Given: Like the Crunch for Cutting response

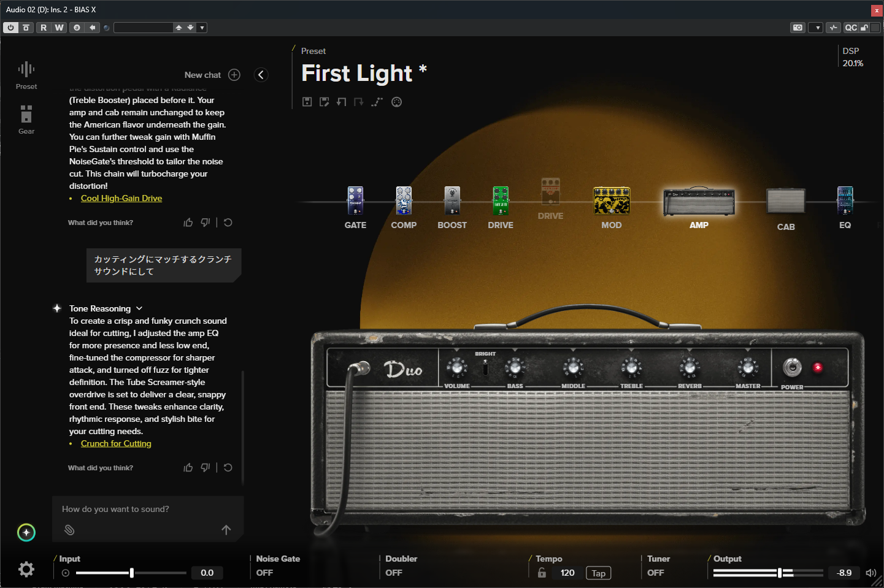Looking at the screenshot, I should (188, 468).
